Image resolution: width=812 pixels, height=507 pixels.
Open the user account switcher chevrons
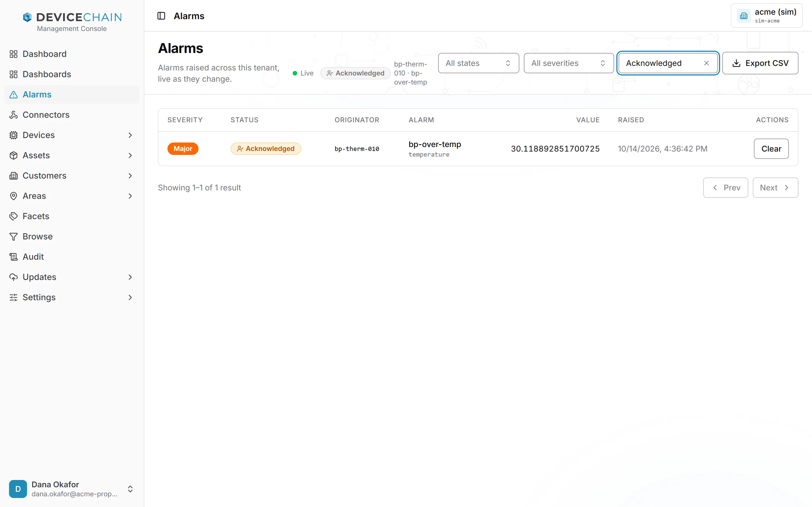130,489
